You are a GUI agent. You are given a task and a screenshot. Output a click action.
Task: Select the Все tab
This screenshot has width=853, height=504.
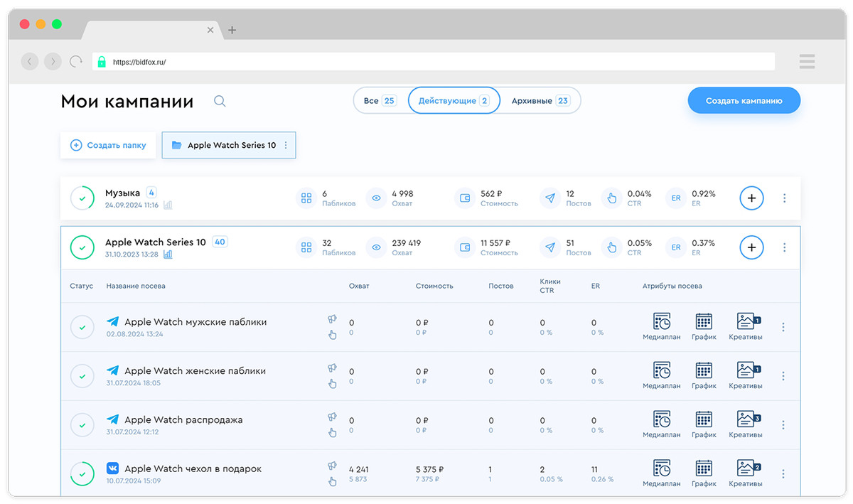pyautogui.click(x=380, y=101)
